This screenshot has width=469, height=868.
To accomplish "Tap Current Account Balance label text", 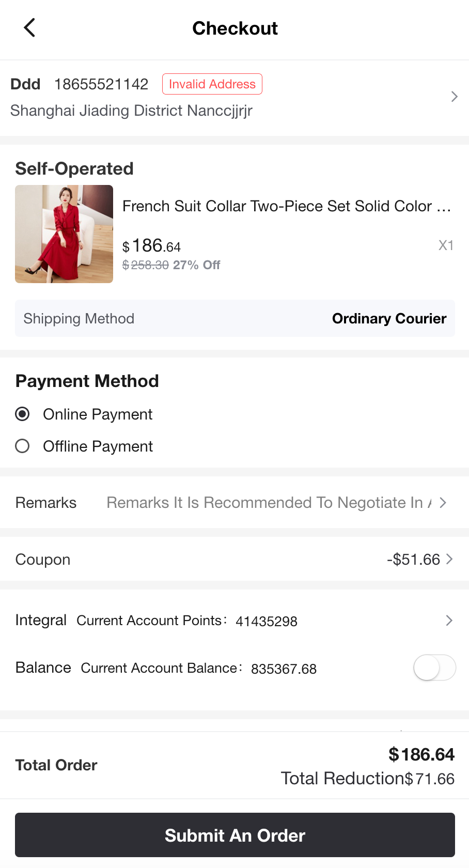I will coord(161,668).
